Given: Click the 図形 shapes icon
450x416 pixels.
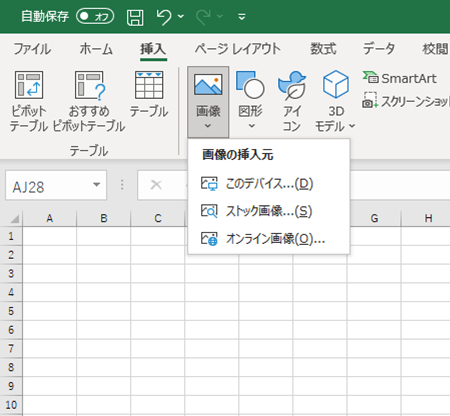Looking at the screenshot, I should (250, 84).
